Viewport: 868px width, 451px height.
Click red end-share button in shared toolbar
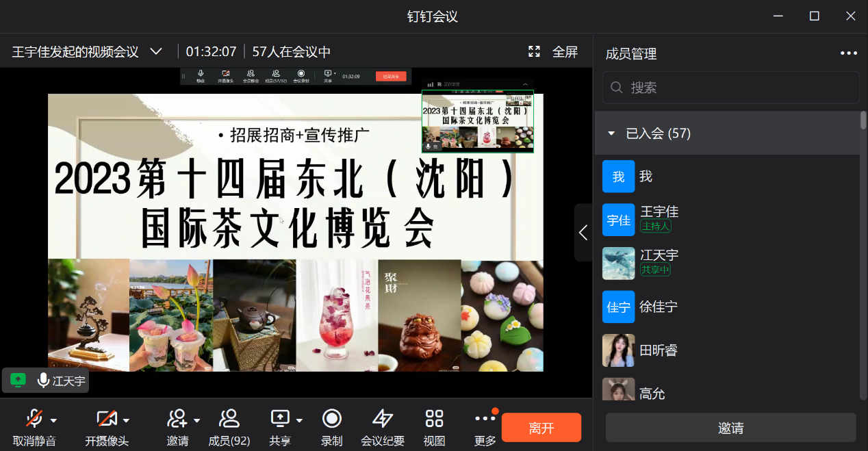392,76
